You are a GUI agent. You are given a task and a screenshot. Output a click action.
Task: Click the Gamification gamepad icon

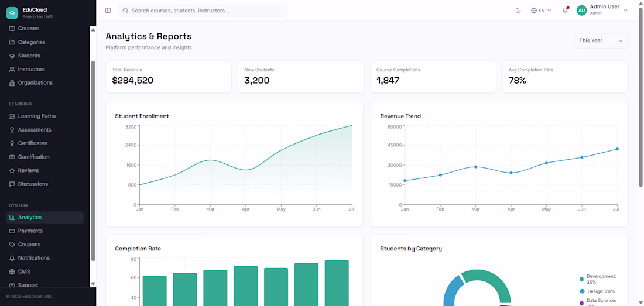tap(12, 157)
